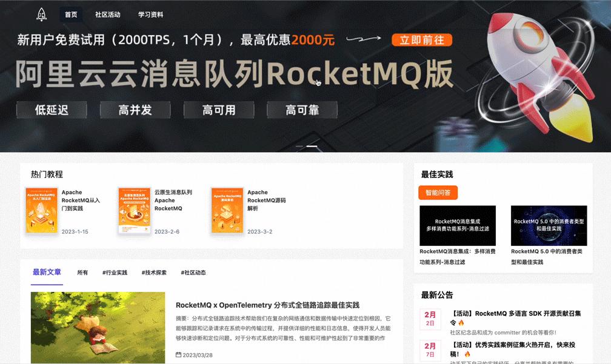Viewport: 611px width, 364px height.
Task: Open the 社区活动 menu item
Action: tap(107, 14)
